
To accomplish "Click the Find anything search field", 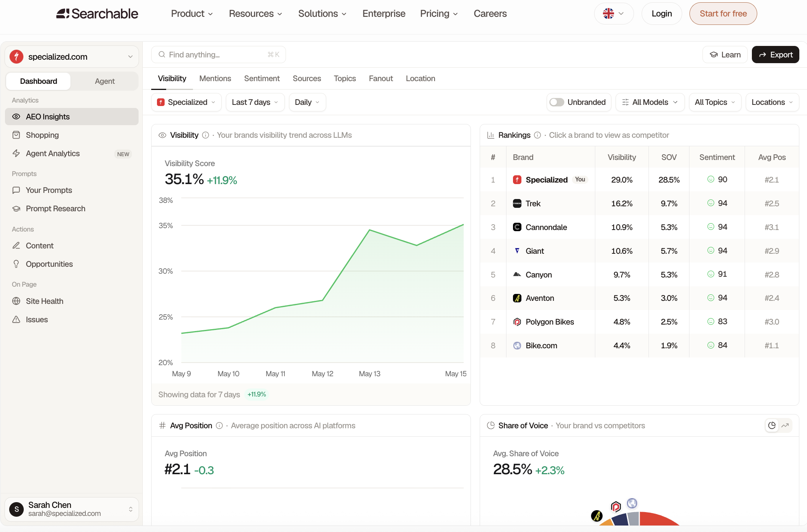I will coord(219,55).
